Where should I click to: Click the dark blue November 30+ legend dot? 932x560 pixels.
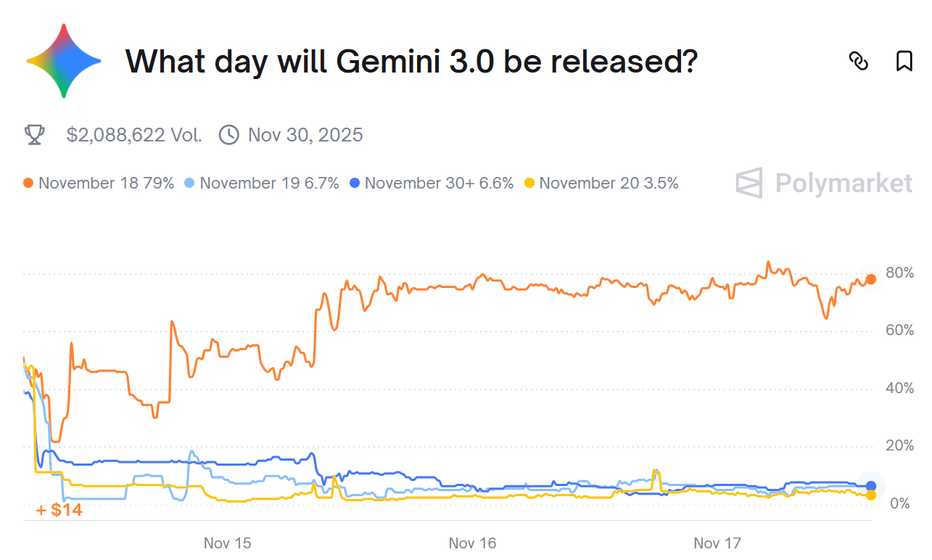tap(355, 184)
